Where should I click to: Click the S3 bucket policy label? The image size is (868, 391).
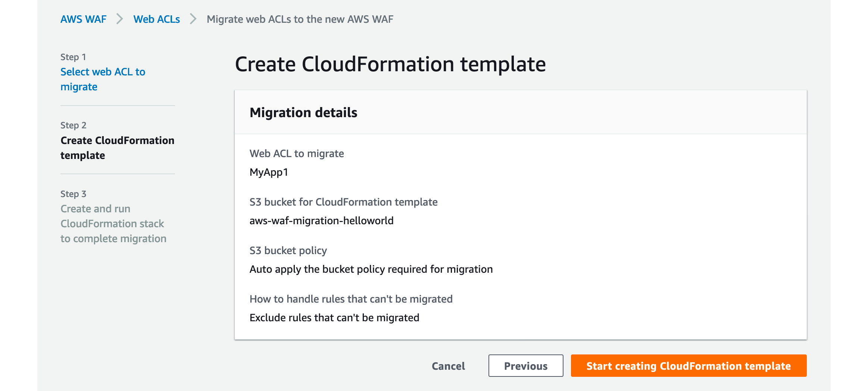pos(288,250)
